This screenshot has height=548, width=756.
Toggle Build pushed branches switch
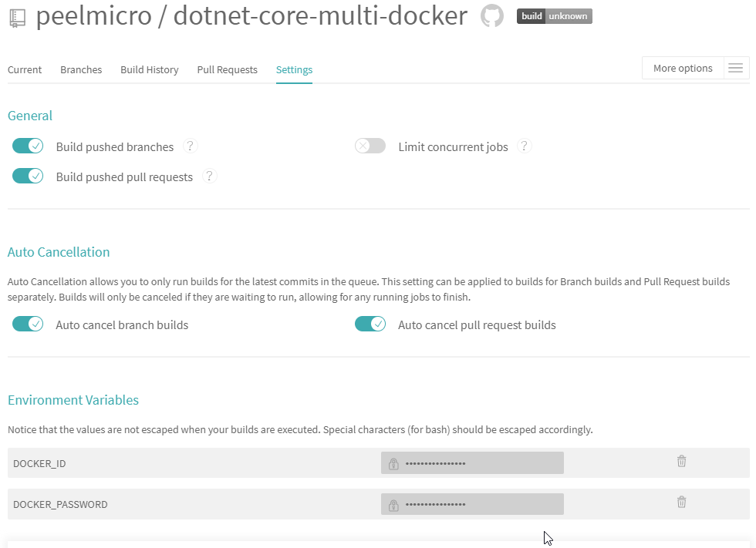(28, 146)
